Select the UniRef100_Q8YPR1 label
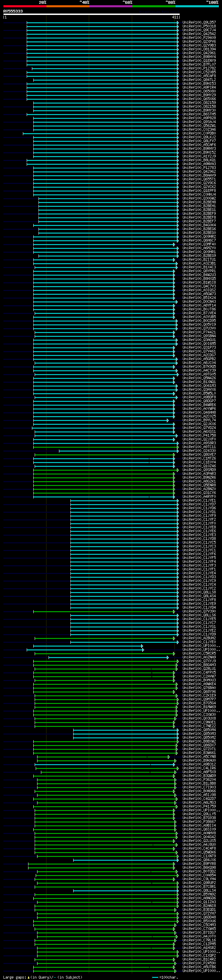 pyautogui.click(x=199, y=271)
